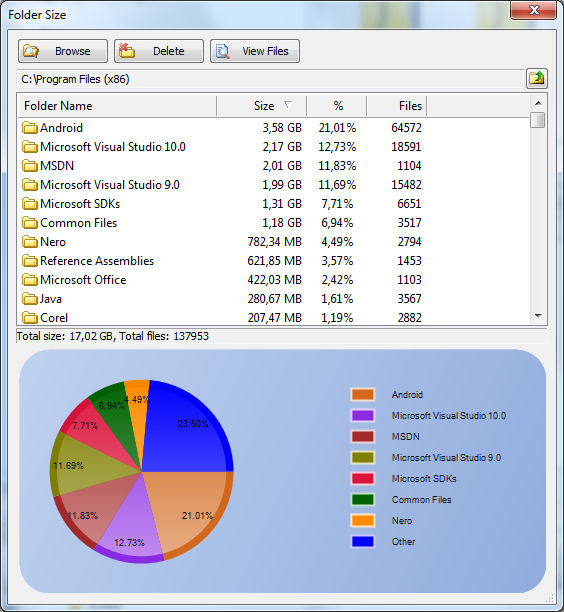Select the Android folder icon
Screen dimensions: 564x612
(x=30, y=128)
